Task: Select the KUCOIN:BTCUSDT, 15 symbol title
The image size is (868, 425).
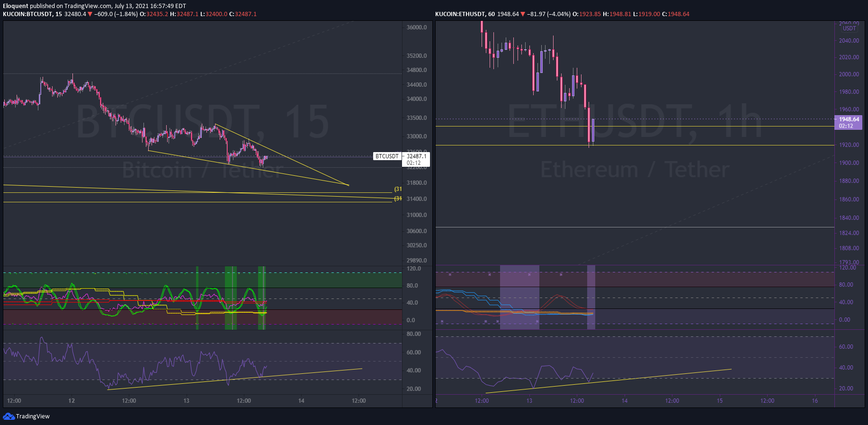Action: click(32, 14)
